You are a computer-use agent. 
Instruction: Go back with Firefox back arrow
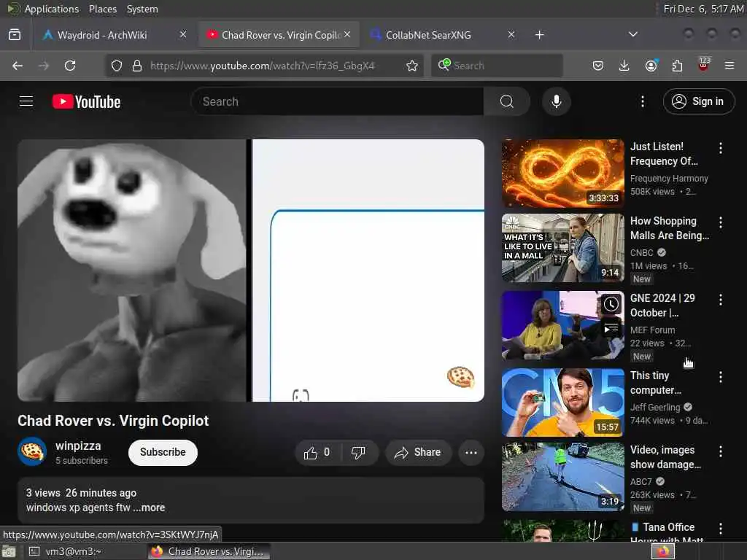[18, 66]
